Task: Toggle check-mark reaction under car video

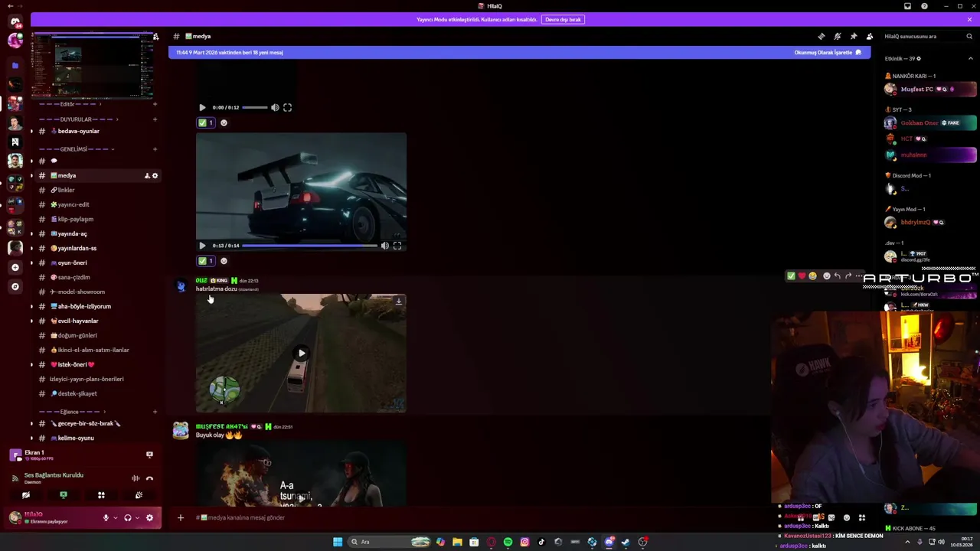Action: tap(205, 261)
